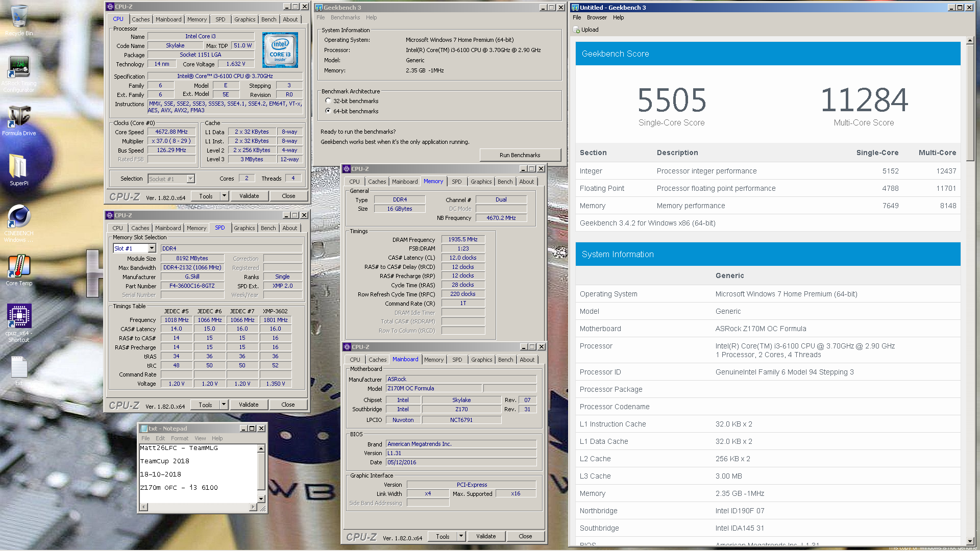This screenshot has width=980, height=551.
Task: Launch the CINEBENCH Windows shortcut icon
Action: (x=19, y=223)
